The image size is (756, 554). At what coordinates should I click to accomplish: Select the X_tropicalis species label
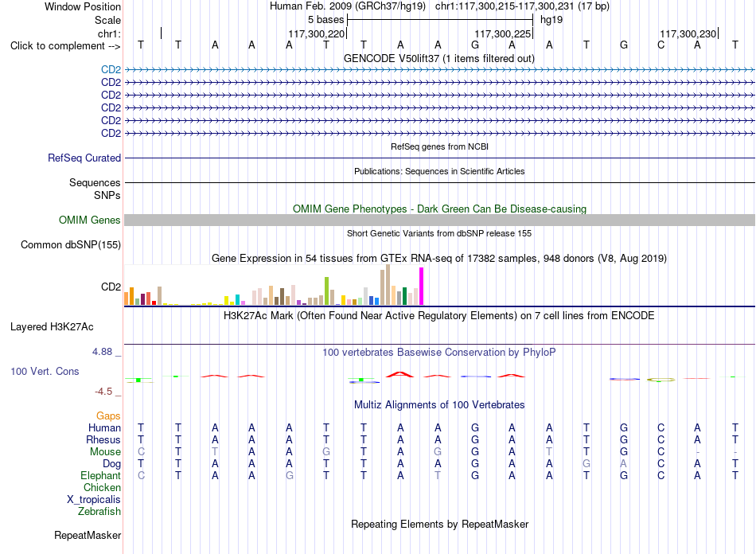pos(94,500)
